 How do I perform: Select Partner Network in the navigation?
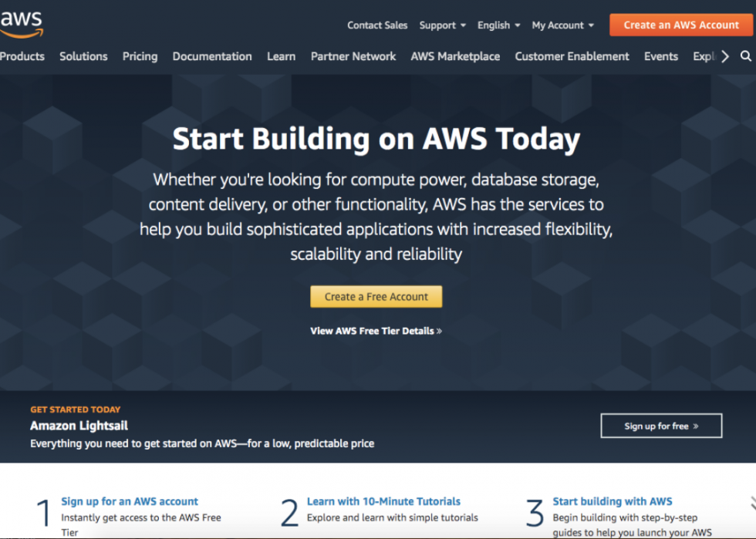pyautogui.click(x=353, y=56)
